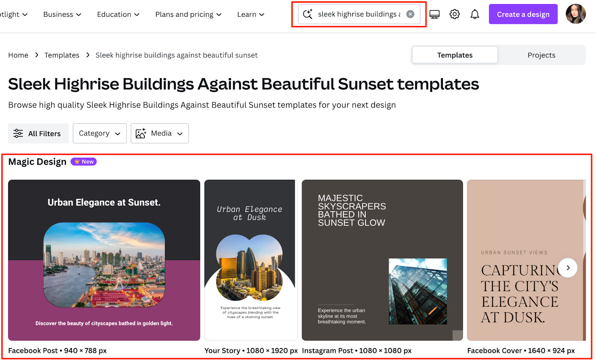Open settings via the gear icon
The height and width of the screenshot is (364, 596).
(454, 15)
